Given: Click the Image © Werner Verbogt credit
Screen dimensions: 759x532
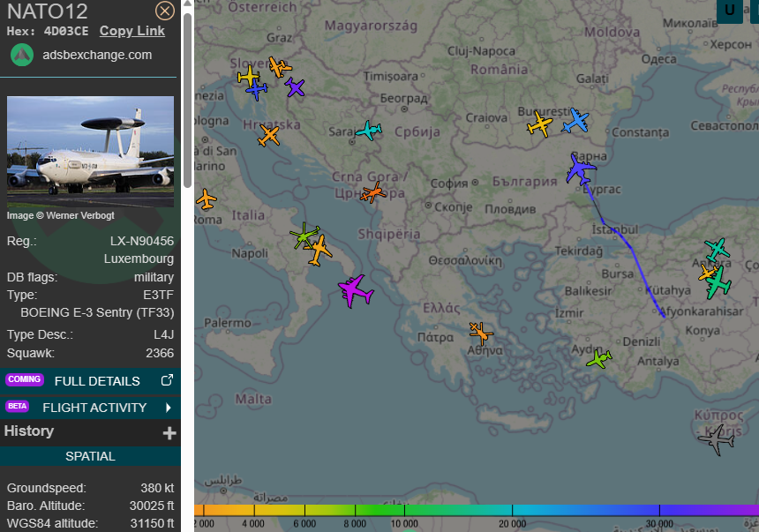Looking at the screenshot, I should coord(61,215).
